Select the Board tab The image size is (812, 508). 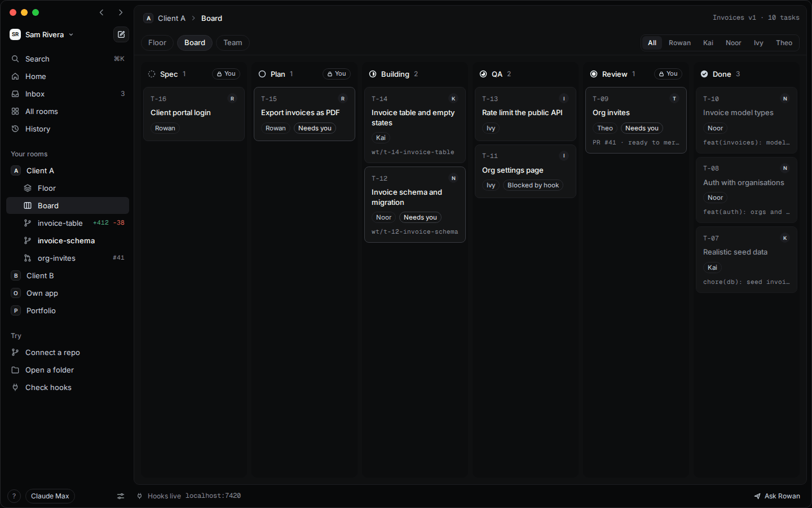(195, 43)
